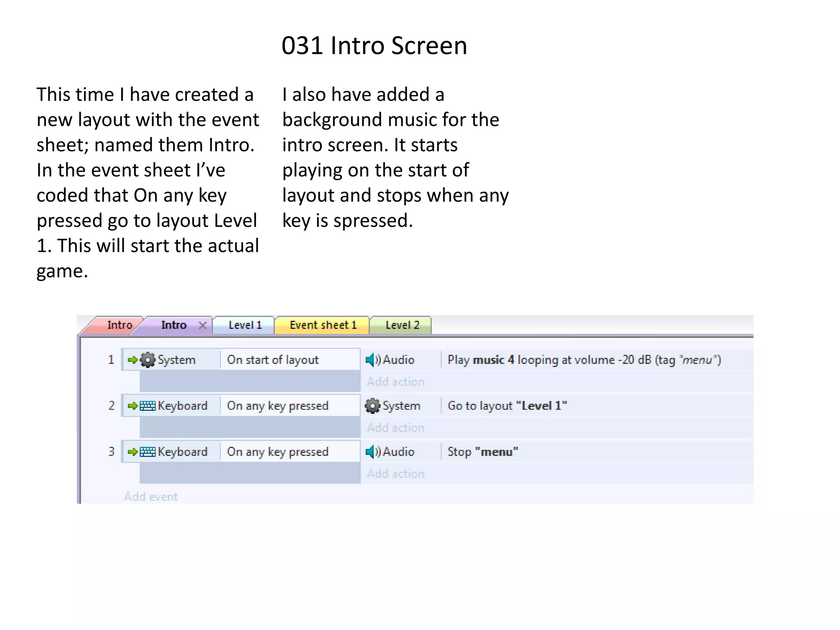Click the green arrow in event 3

click(x=132, y=452)
